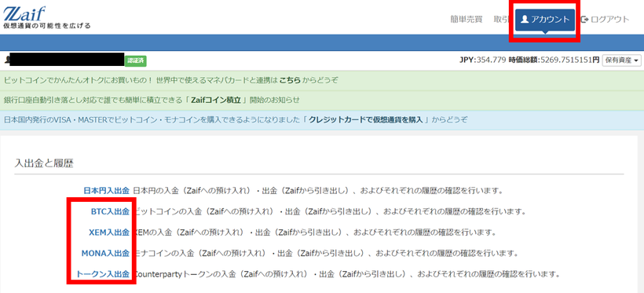Open the BTC入出金 link

110,211
